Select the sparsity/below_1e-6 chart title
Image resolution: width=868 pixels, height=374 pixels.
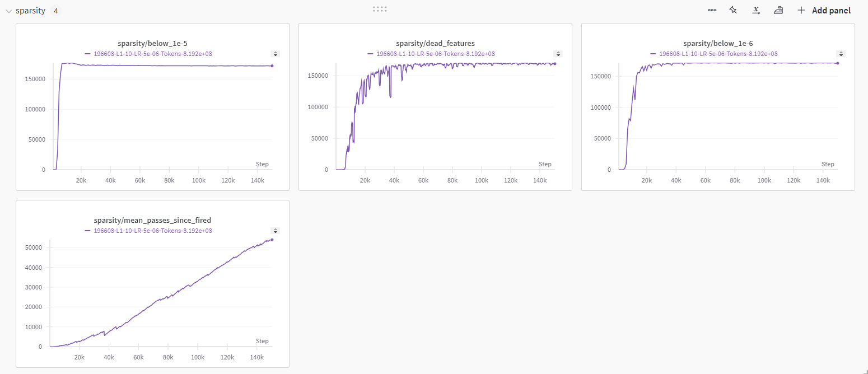coord(718,43)
